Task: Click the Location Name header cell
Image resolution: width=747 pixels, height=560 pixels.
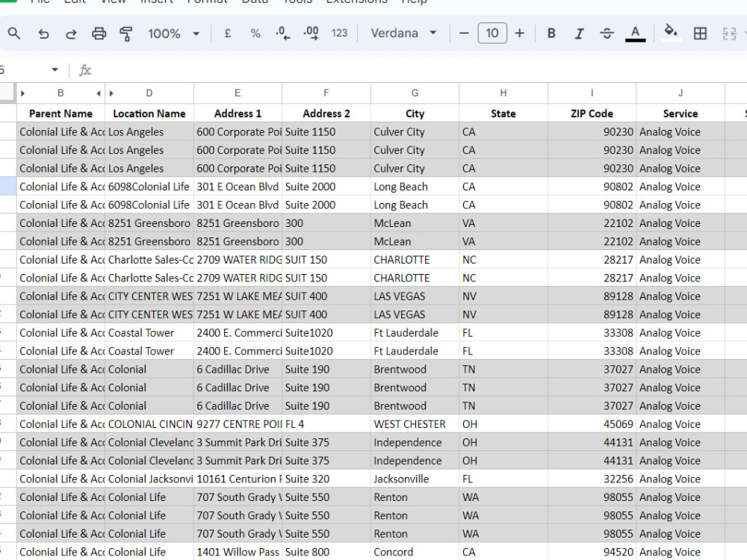Action: point(149,113)
